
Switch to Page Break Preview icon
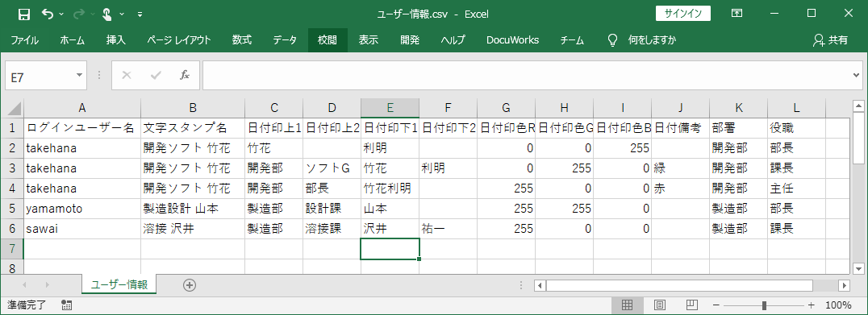point(691,305)
